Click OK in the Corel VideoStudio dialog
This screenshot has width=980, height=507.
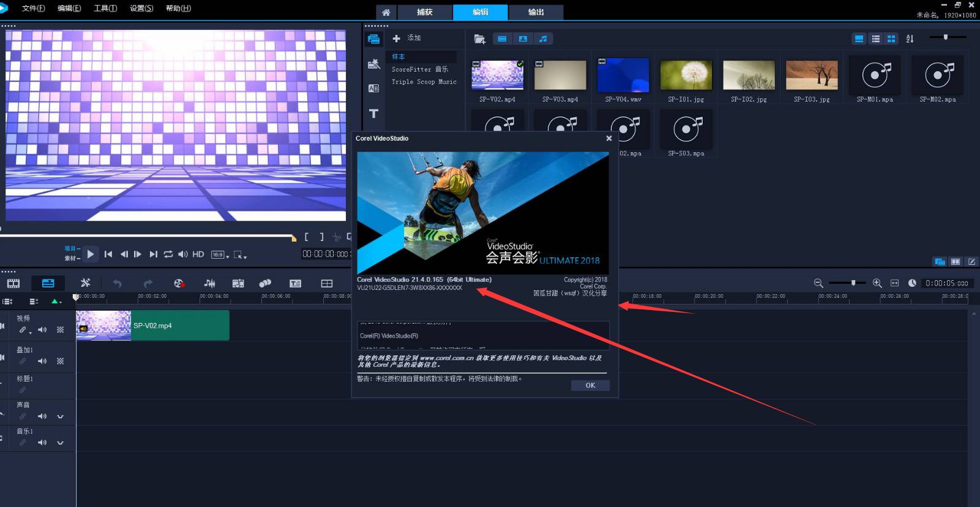[590, 385]
